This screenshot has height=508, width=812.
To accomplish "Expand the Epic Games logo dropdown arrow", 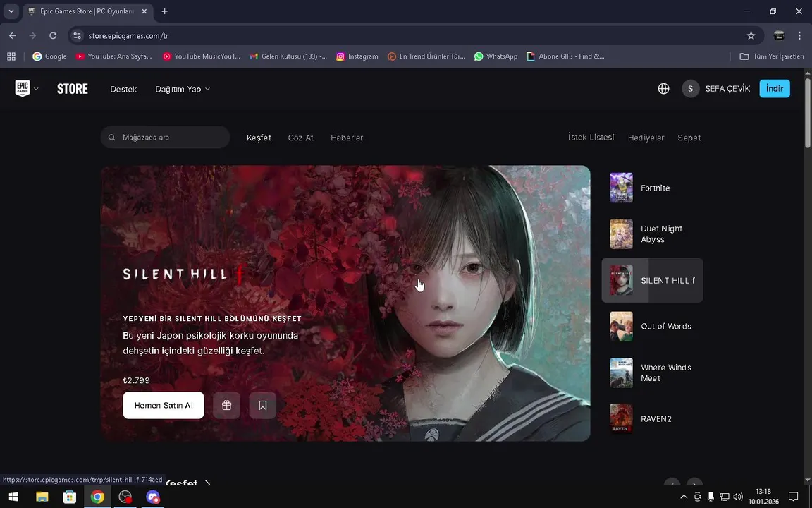I will [x=36, y=89].
